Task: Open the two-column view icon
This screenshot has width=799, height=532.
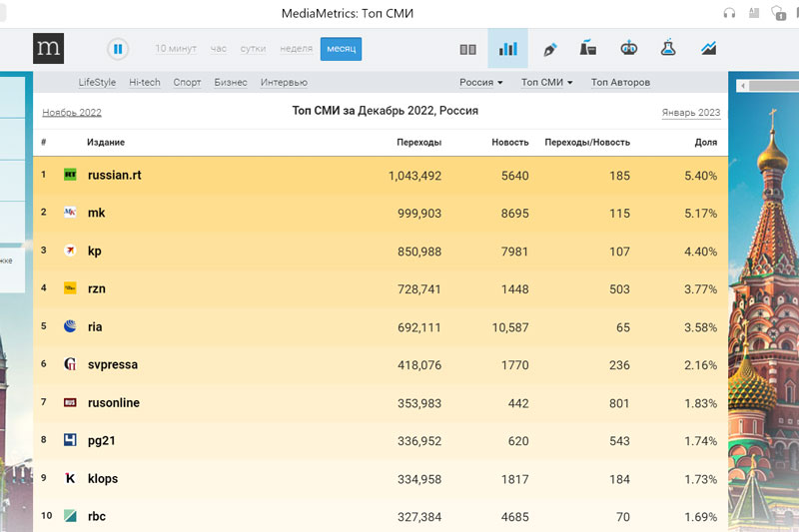Action: click(x=467, y=49)
